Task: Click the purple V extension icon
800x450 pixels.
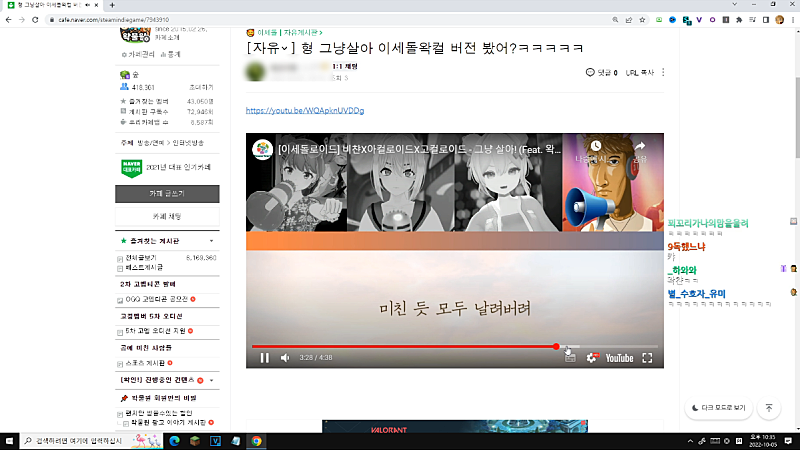Action: coord(699,20)
